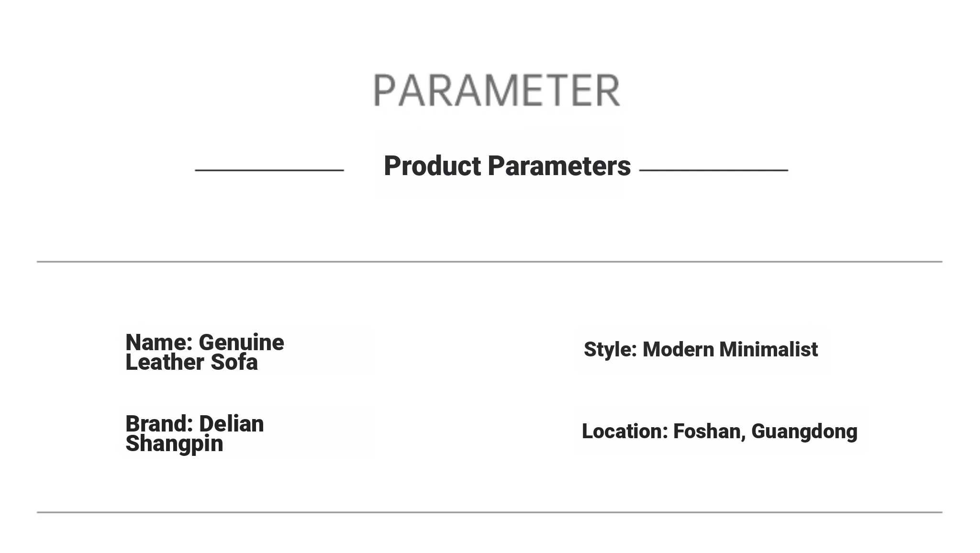This screenshot has width=980, height=553.
Task: Click the word "Product" in the subtitle
Action: click(432, 166)
